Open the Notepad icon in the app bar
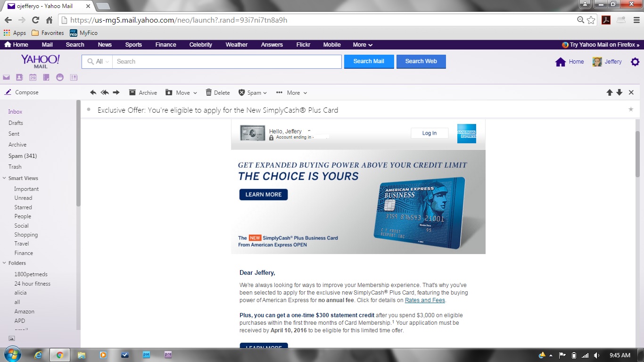The height and width of the screenshot is (362, 644). [46, 77]
